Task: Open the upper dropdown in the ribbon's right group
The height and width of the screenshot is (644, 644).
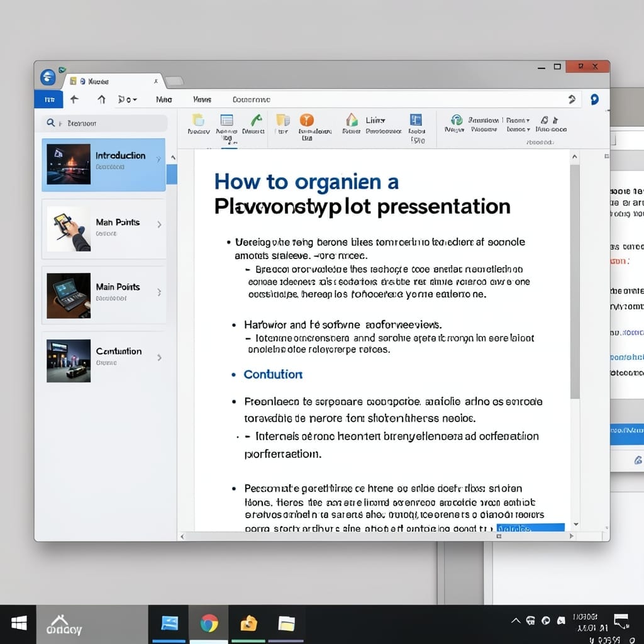Action: (x=518, y=120)
